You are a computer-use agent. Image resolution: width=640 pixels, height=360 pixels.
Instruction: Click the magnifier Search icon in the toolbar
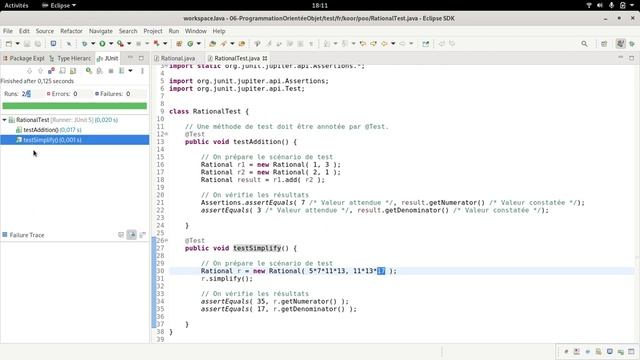tap(584, 44)
